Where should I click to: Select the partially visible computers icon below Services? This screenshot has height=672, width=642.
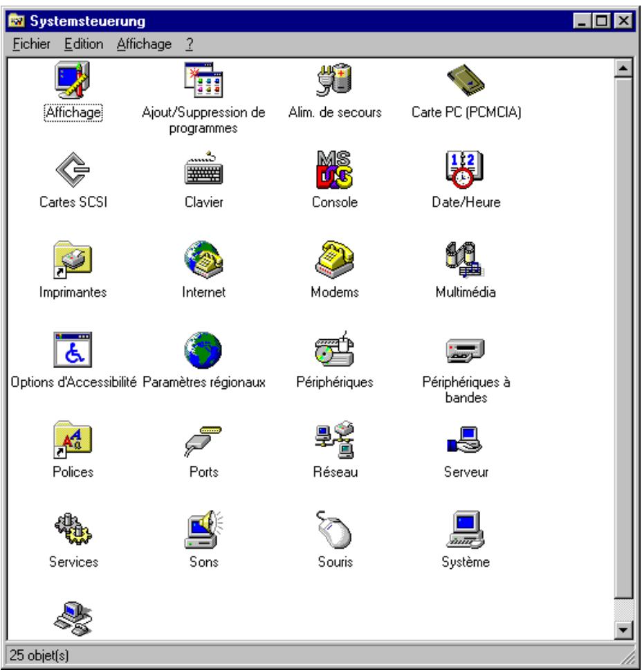(73, 619)
